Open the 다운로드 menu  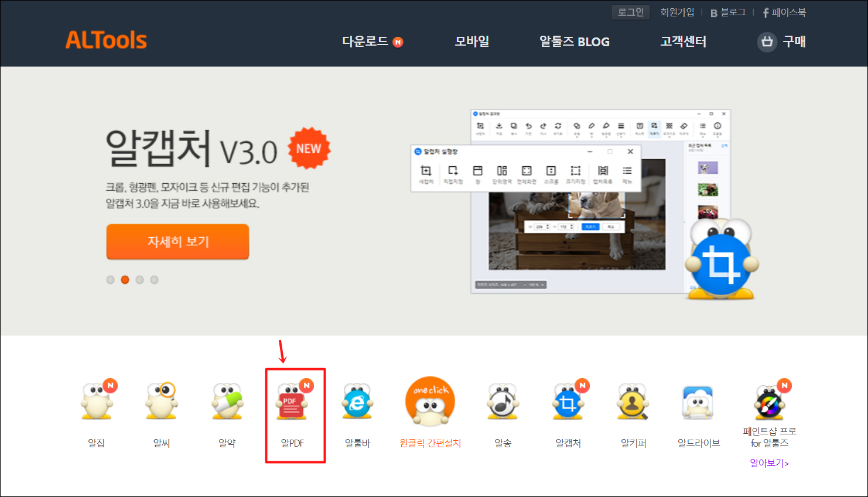365,42
